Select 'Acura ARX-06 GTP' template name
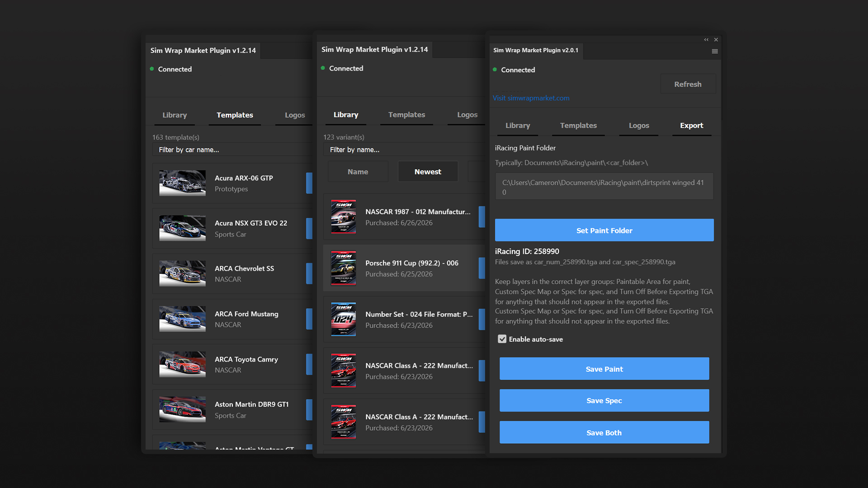 coord(244,178)
